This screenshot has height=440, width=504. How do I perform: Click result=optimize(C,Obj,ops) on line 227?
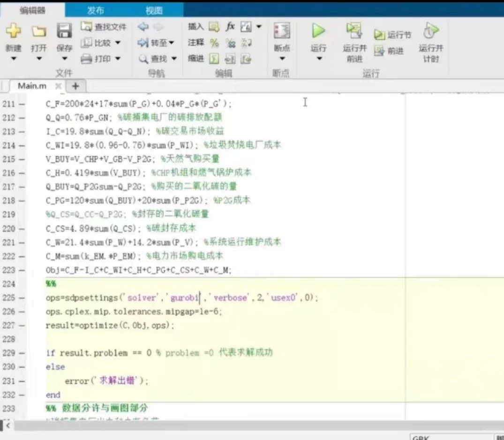110,325
